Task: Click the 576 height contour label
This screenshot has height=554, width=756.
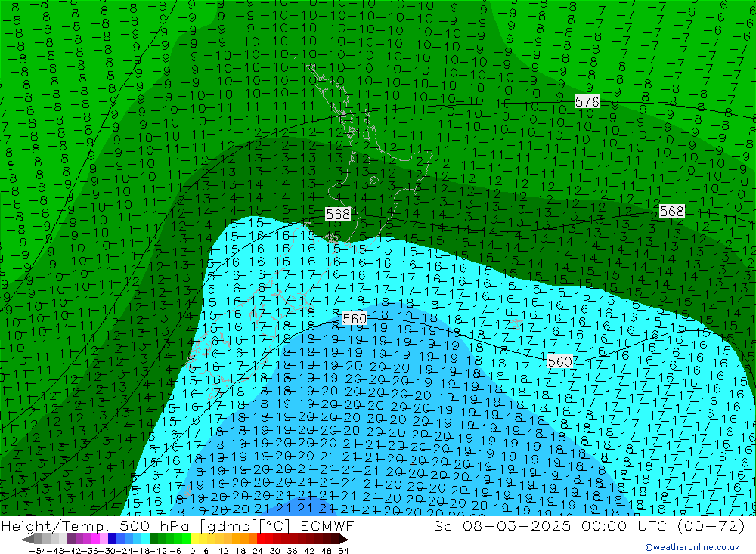Action: [587, 102]
